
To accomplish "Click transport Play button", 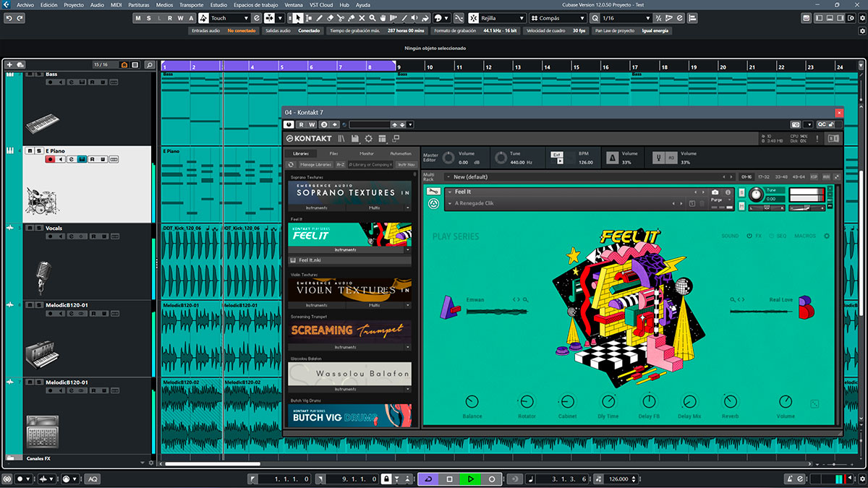I will 470,479.
